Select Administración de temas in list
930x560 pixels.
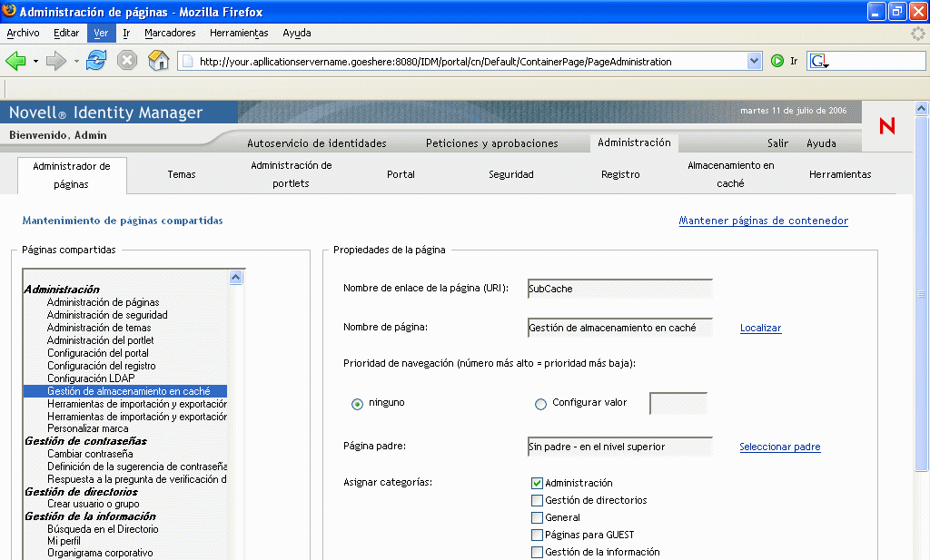point(99,328)
